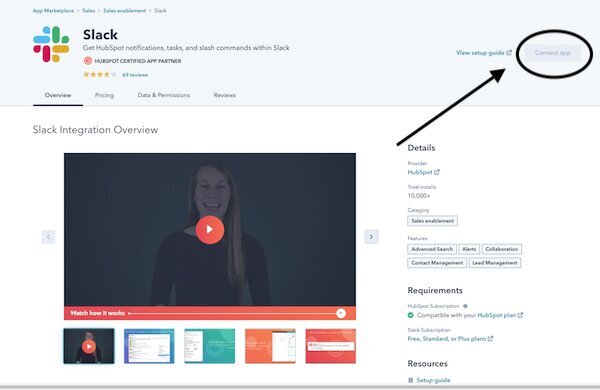
Task: Play the main overview video
Action: click(210, 229)
